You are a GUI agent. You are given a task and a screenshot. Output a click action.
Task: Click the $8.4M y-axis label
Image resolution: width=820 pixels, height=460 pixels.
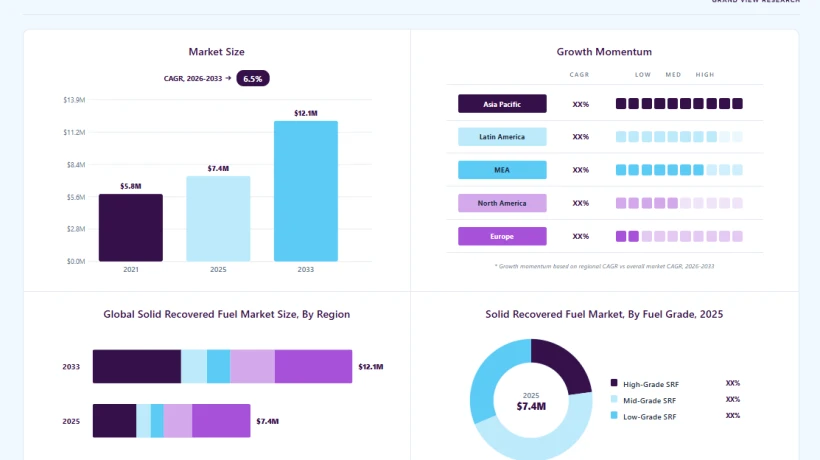click(76, 165)
